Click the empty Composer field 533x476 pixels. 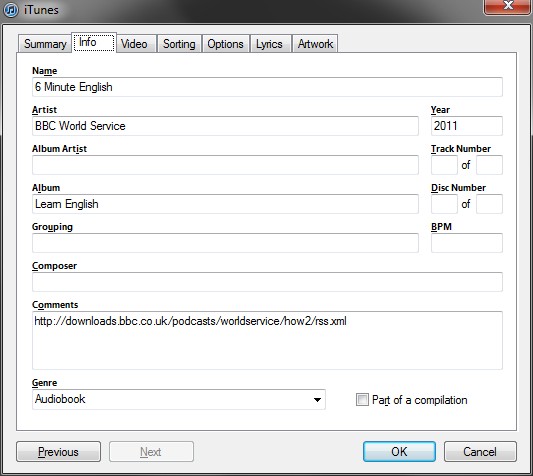(267, 282)
